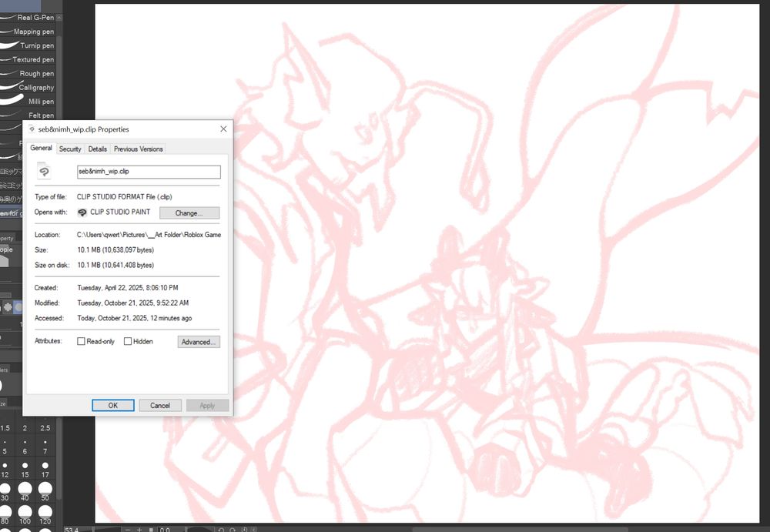Cancel the Properties dialog
Image resolution: width=770 pixels, height=532 pixels.
pyautogui.click(x=160, y=405)
